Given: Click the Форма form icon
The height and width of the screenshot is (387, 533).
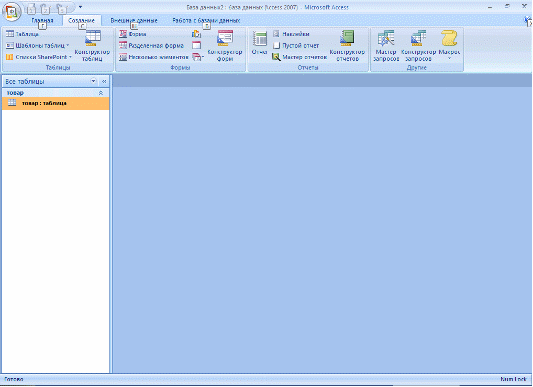Looking at the screenshot, I should click(x=123, y=34).
